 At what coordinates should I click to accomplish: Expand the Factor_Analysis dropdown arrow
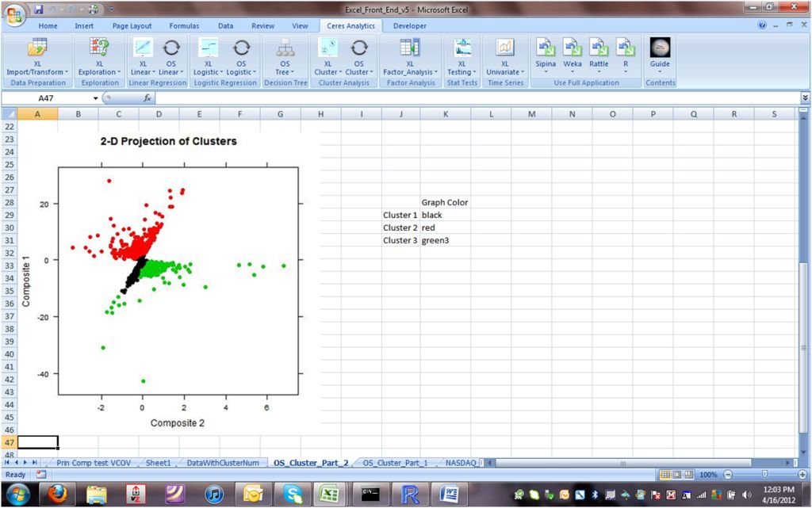click(436, 72)
